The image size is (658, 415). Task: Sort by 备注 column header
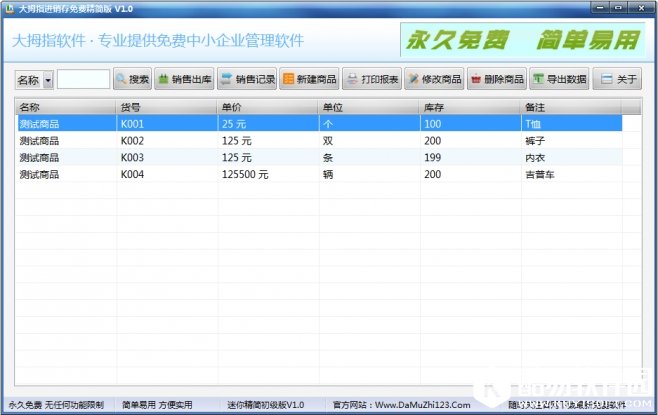(x=571, y=107)
